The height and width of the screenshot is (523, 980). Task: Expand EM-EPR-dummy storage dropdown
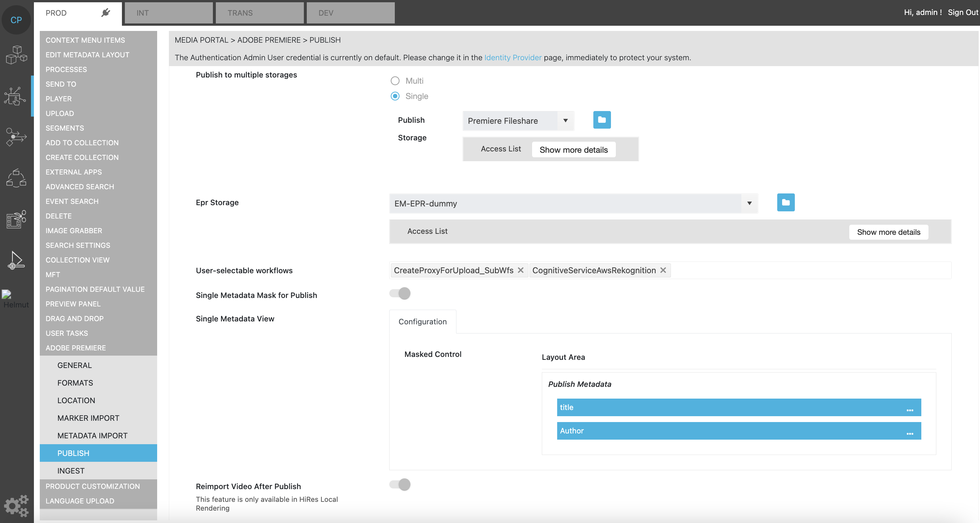click(749, 203)
